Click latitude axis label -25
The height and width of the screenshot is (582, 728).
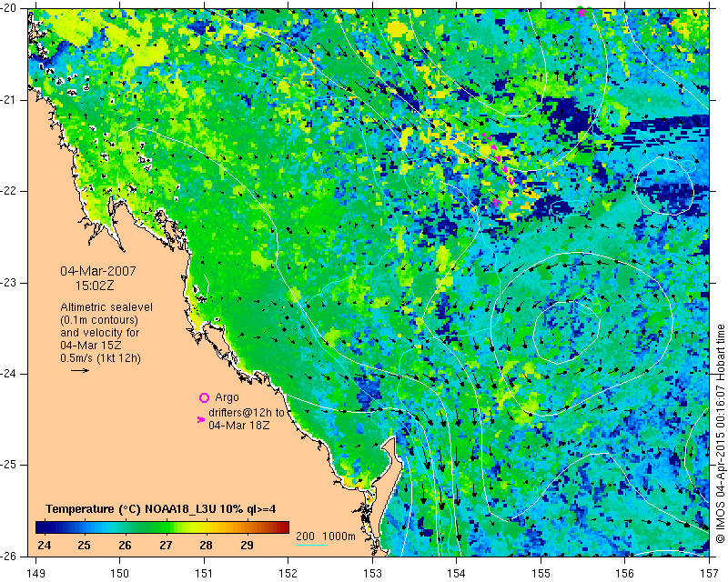pyautogui.click(x=9, y=465)
